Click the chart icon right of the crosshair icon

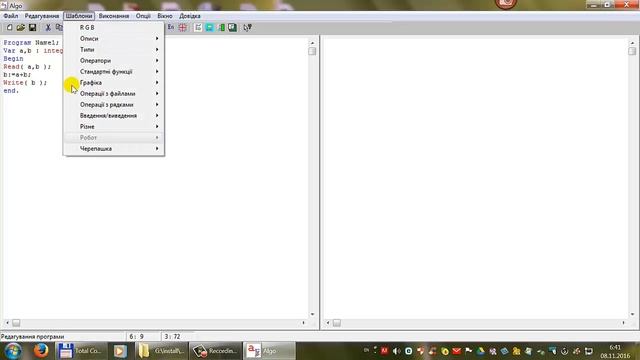click(x=198, y=27)
